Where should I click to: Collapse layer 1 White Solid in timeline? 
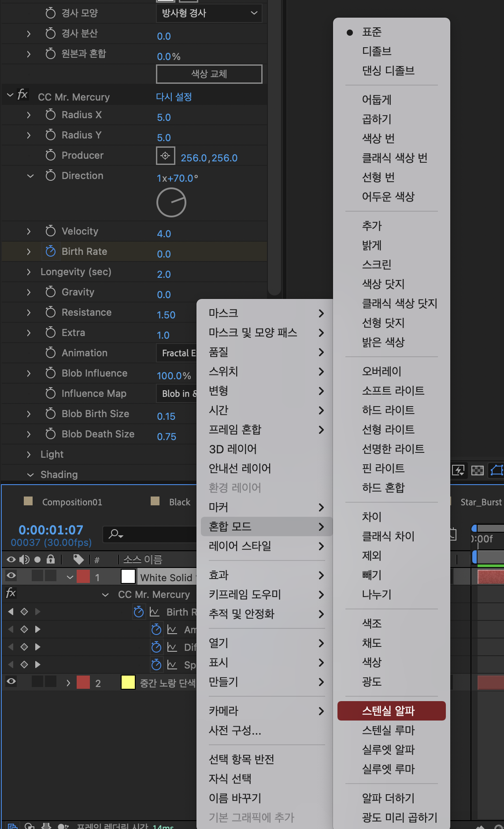tap(70, 577)
